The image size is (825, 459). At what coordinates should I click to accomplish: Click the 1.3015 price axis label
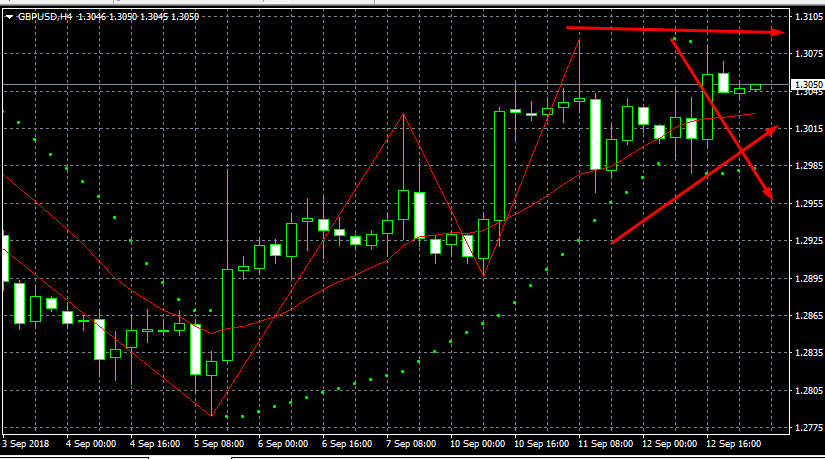809,128
